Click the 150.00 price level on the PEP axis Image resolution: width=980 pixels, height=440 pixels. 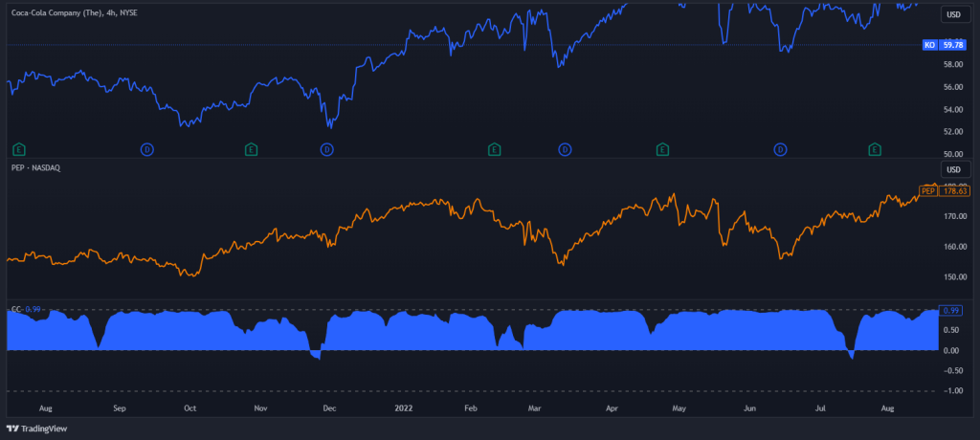[x=953, y=276]
